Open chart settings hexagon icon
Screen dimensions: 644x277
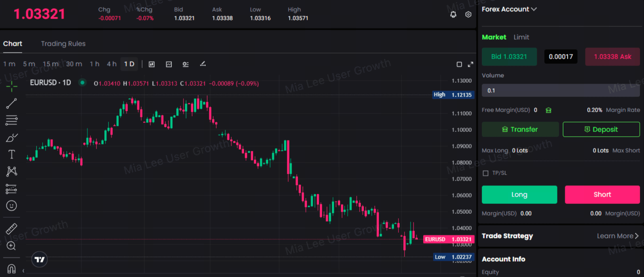click(468, 14)
